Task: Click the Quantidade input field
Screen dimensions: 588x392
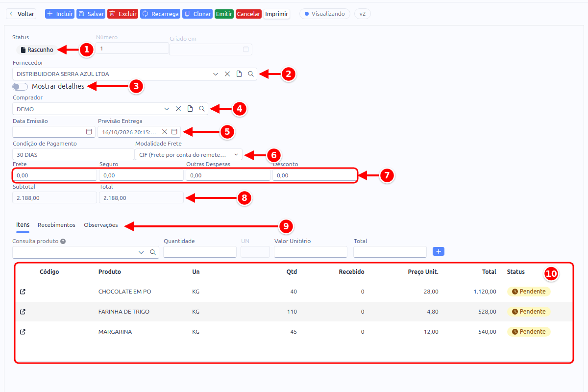Action: click(200, 252)
